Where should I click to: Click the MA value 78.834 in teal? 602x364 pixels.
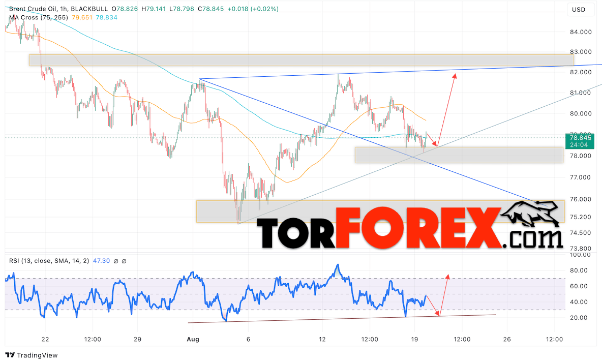[x=106, y=17]
